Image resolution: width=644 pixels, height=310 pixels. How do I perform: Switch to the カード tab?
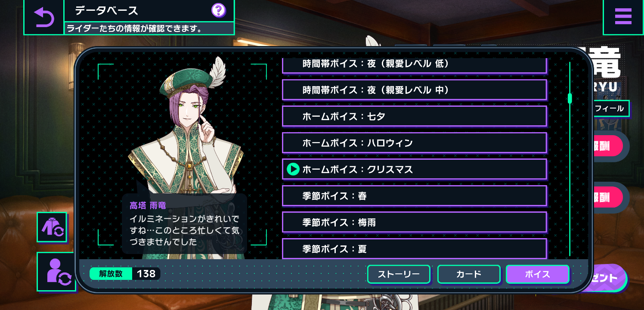click(x=469, y=274)
